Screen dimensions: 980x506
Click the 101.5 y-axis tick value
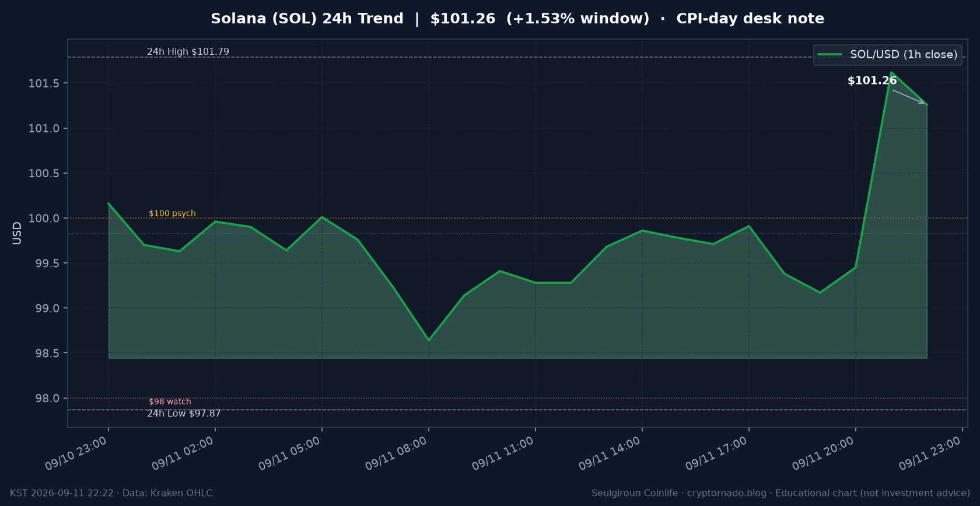coord(44,83)
